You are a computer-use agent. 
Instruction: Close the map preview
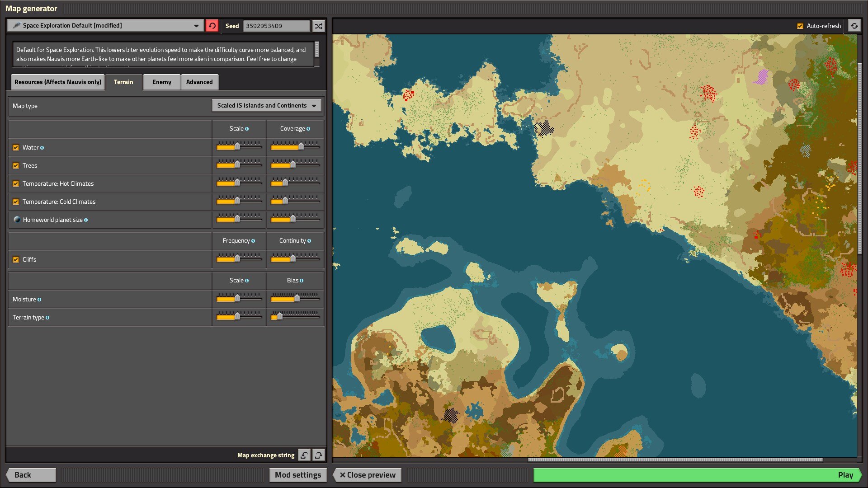click(x=367, y=475)
